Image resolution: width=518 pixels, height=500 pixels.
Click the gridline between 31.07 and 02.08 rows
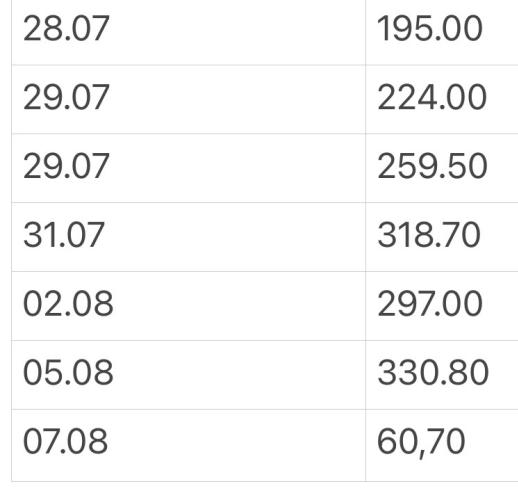click(265, 271)
